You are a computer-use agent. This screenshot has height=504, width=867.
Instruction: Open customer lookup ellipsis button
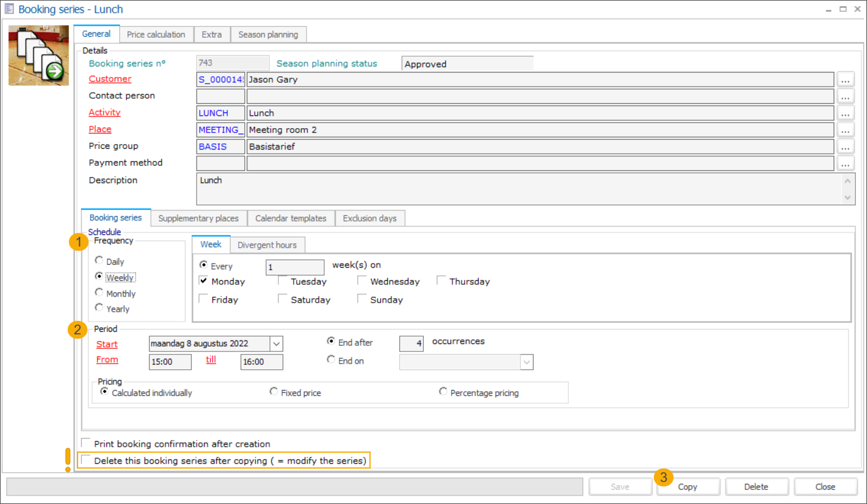tap(845, 79)
